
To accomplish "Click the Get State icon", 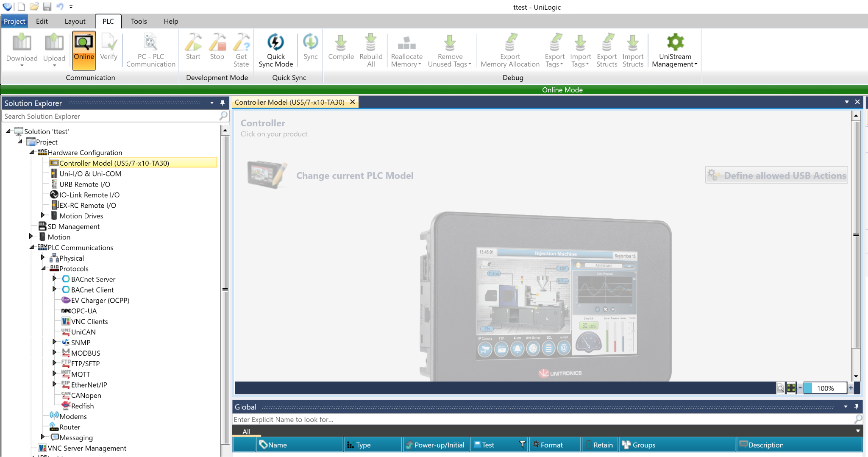I will coord(241,43).
